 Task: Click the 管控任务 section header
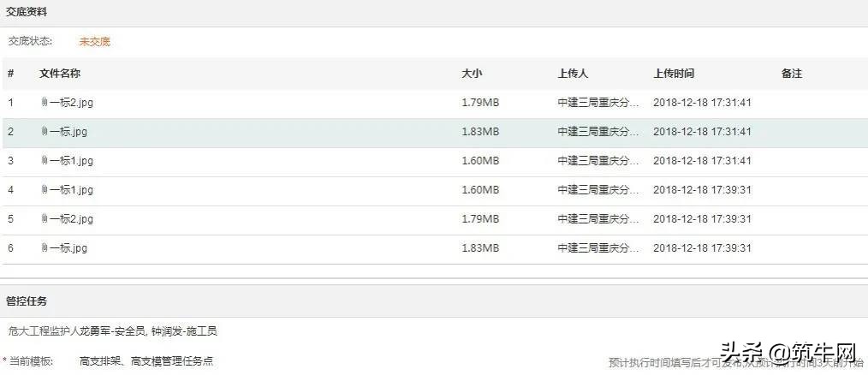tap(26, 301)
